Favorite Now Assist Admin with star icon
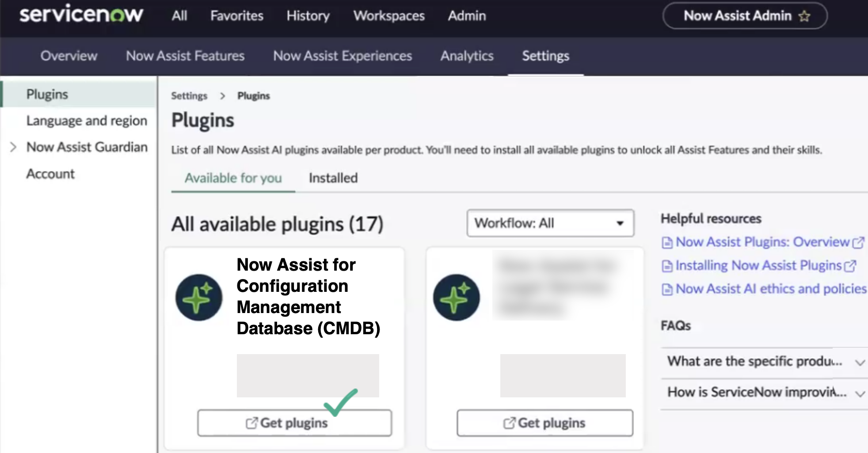Screen dimensions: 868x453 pyautogui.click(x=804, y=16)
